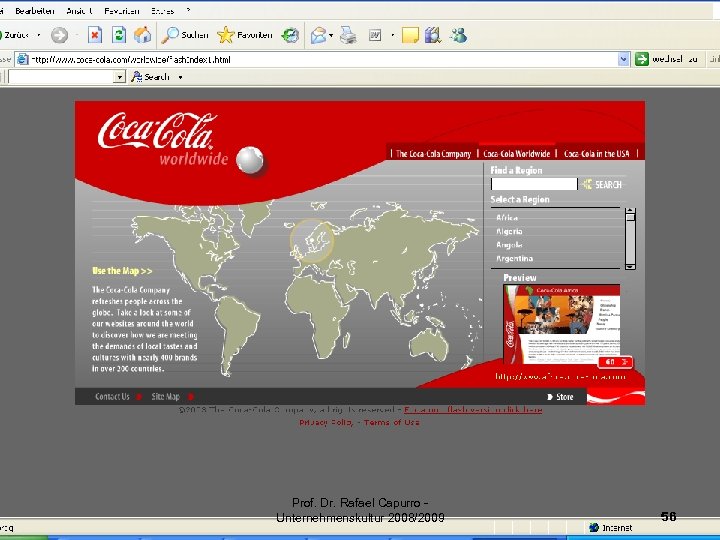Open the history globe icon
The height and width of the screenshot is (540, 720).
tap(290, 35)
